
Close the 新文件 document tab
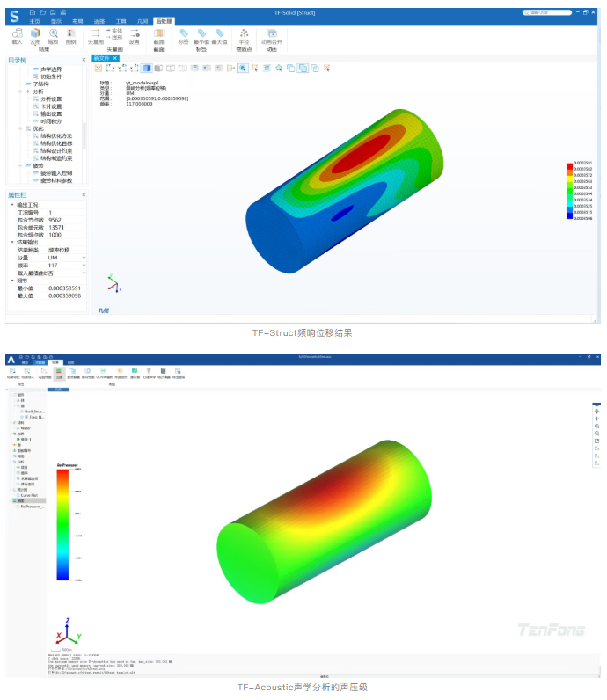[x=114, y=59]
